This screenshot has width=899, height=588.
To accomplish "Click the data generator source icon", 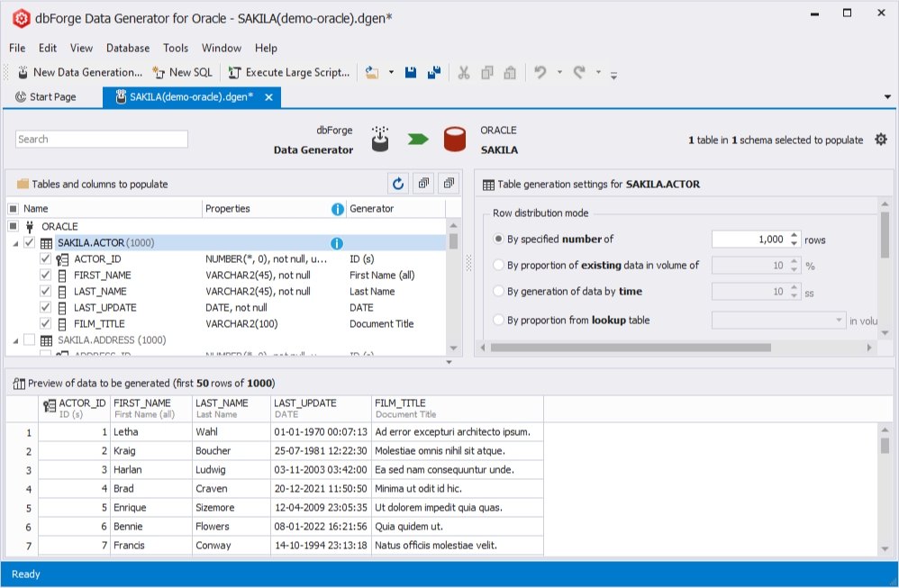I will point(379,140).
